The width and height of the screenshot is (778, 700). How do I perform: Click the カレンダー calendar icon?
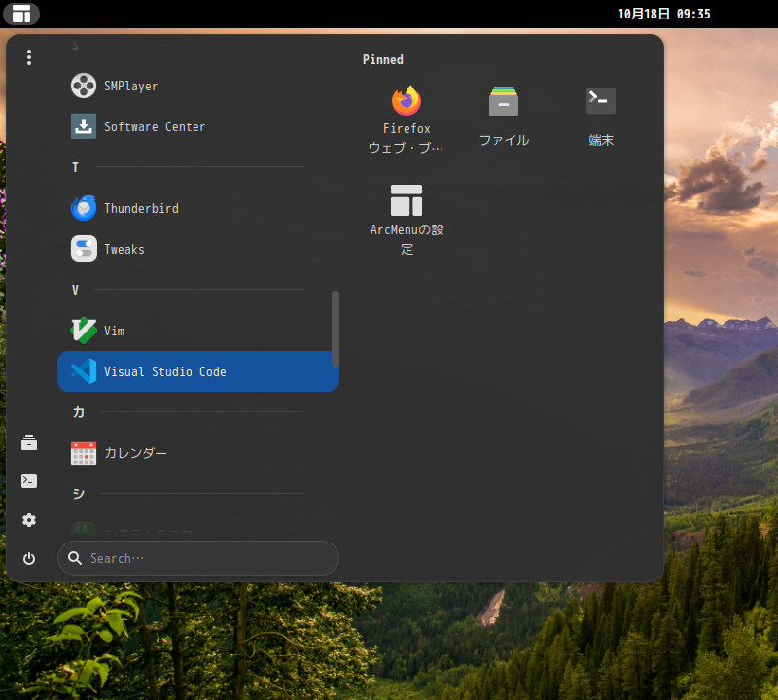click(x=84, y=453)
